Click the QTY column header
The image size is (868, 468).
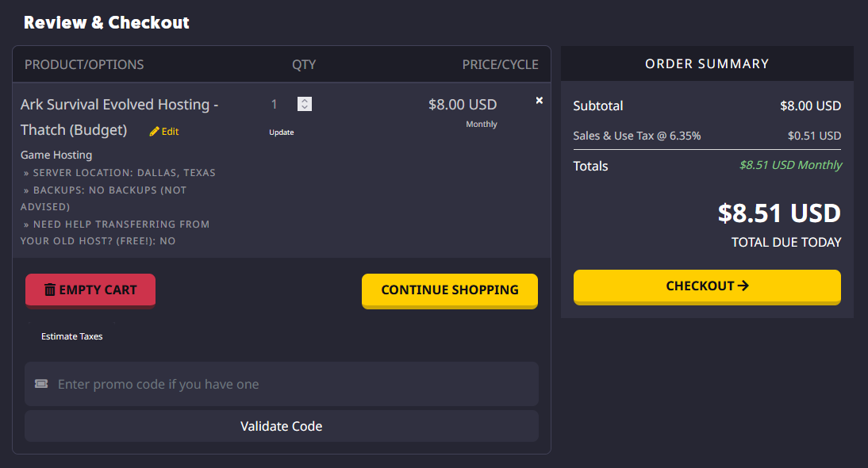click(x=304, y=65)
